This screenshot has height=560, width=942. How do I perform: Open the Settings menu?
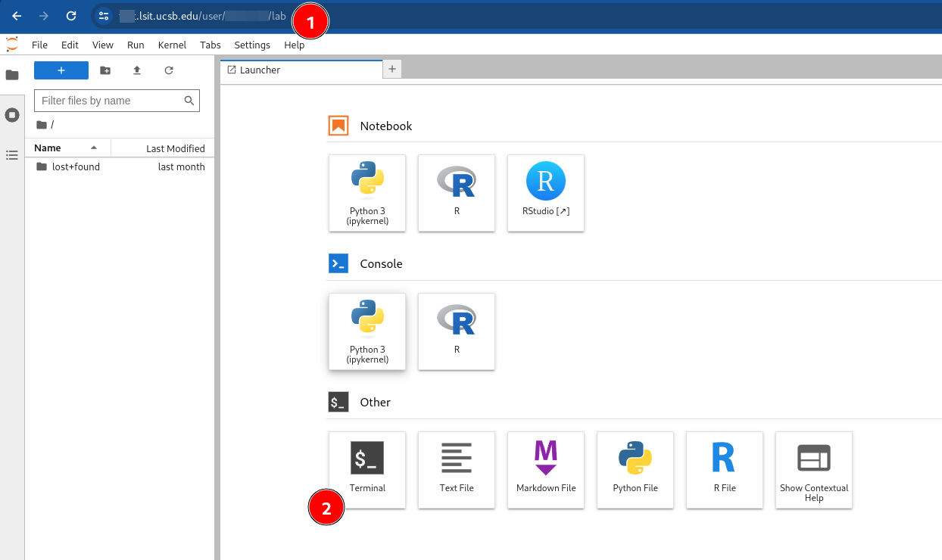[x=252, y=45]
